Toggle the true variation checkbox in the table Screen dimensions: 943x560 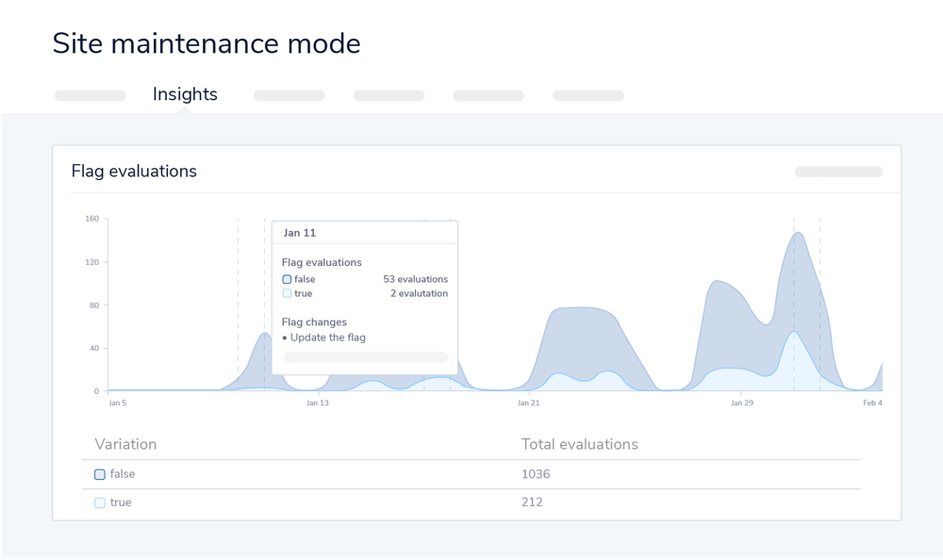(100, 502)
